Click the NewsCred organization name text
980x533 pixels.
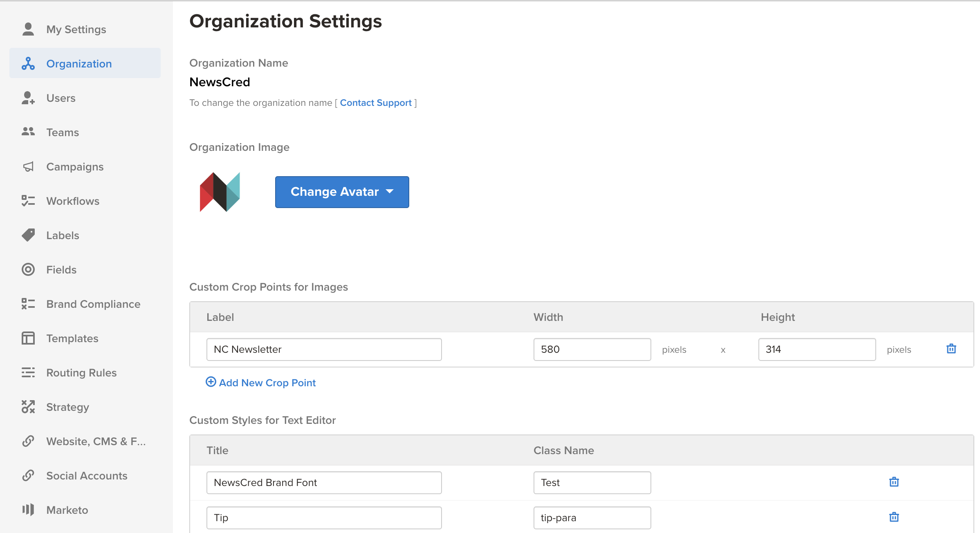click(x=220, y=82)
